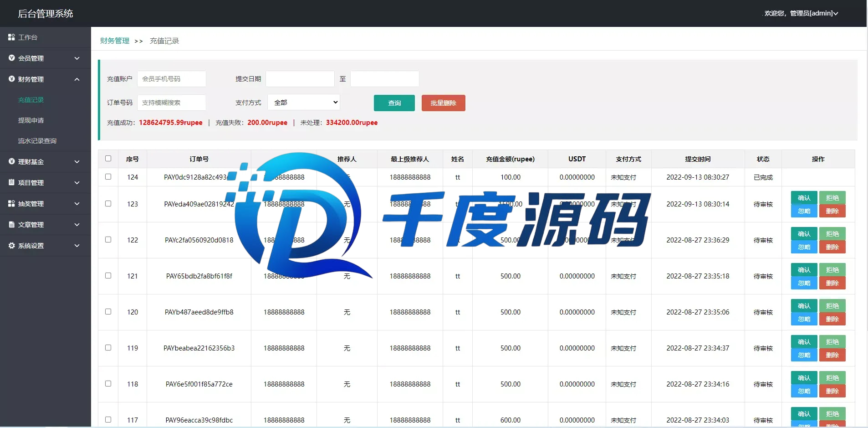The width and height of the screenshot is (868, 428).
Task: Click the 批量删除 button
Action: pyautogui.click(x=444, y=103)
